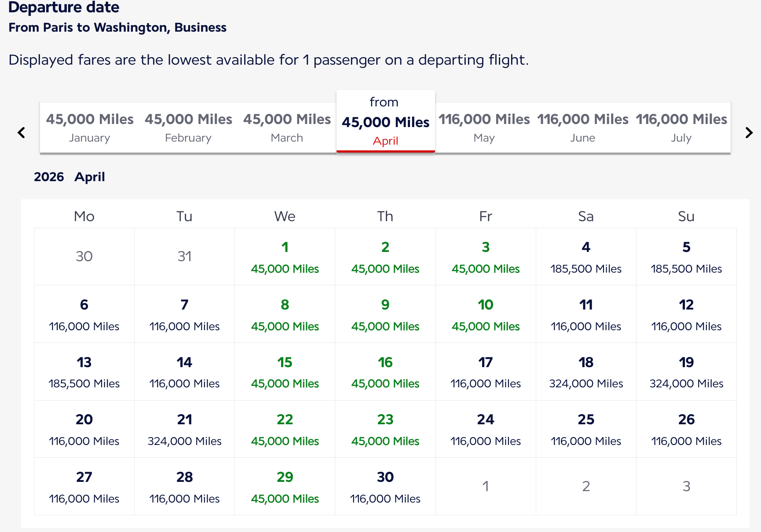Screen dimensions: 761x532
Task: Choose April 10 departure date
Action: [x=486, y=314]
